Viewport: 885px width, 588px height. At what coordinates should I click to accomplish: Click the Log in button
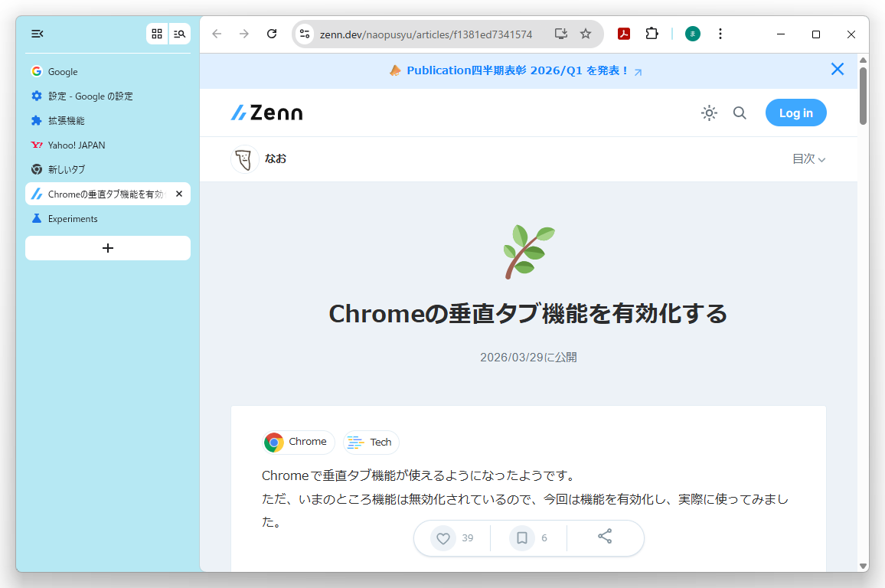[x=795, y=113]
